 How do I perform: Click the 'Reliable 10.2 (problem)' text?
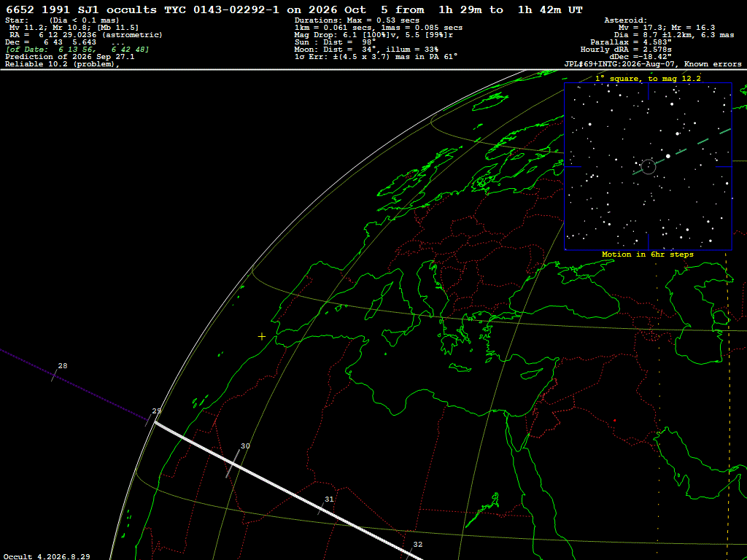coord(62,64)
